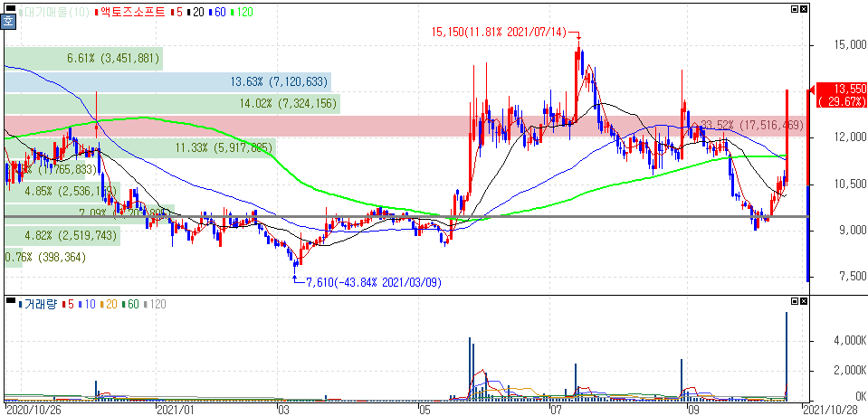Close the volume chart pane
The image size is (868, 416).
tap(804, 301)
